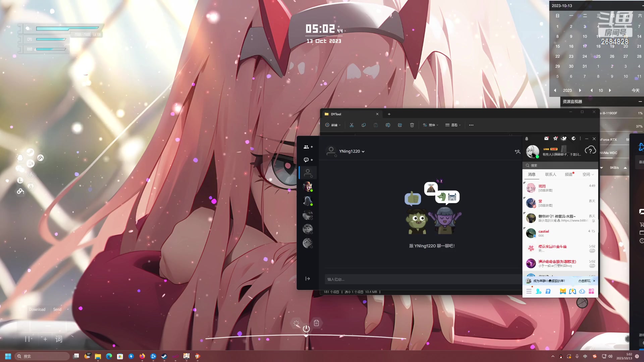Click the Download button on desktop widget
The image size is (644, 362).
pyautogui.click(x=37, y=309)
